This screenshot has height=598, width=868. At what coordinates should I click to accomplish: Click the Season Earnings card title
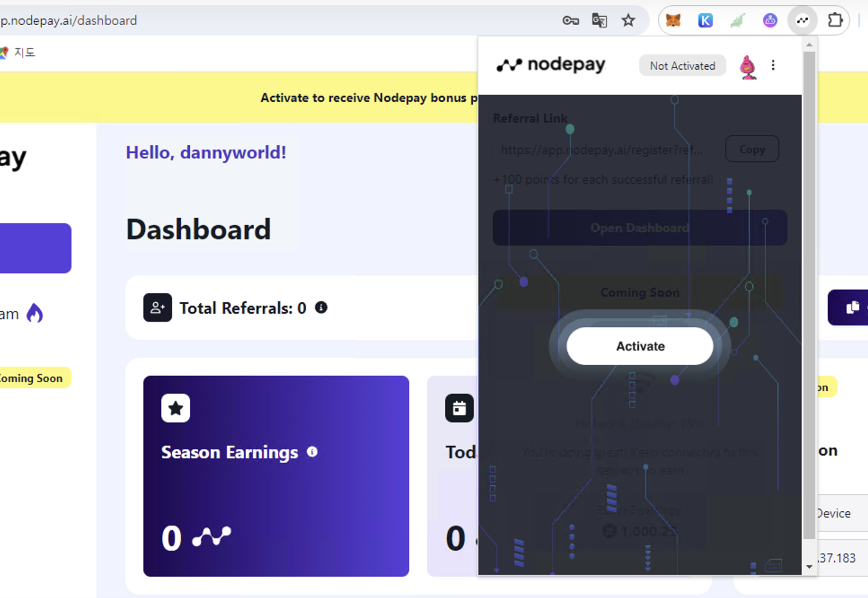pos(230,453)
